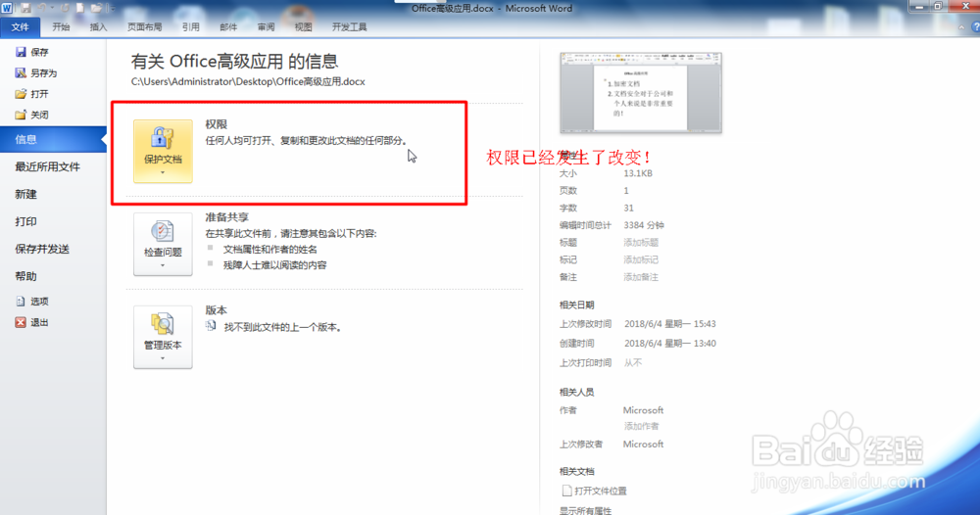This screenshot has width=980, height=515.
Task: Switch to the Developer (开发工具) tab
Action: pos(350,26)
